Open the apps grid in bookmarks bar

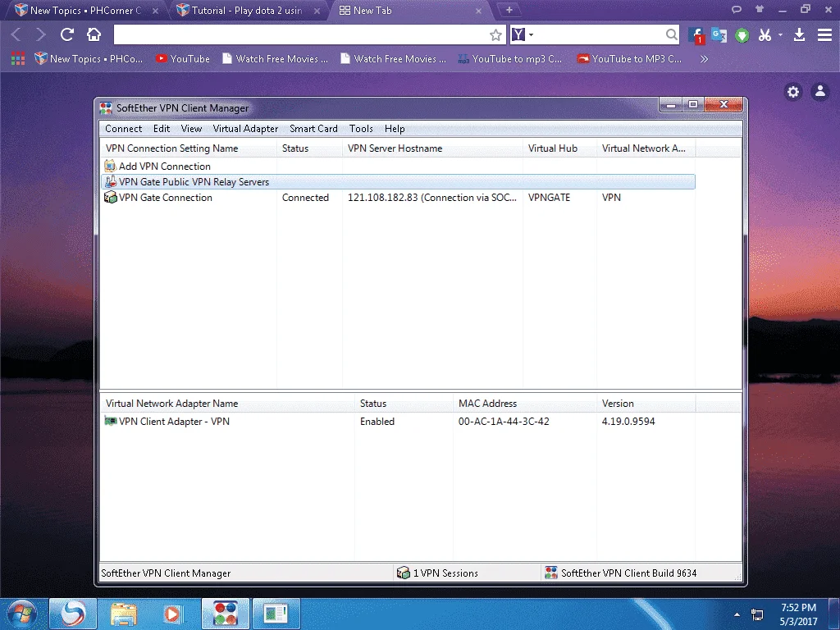tap(18, 59)
